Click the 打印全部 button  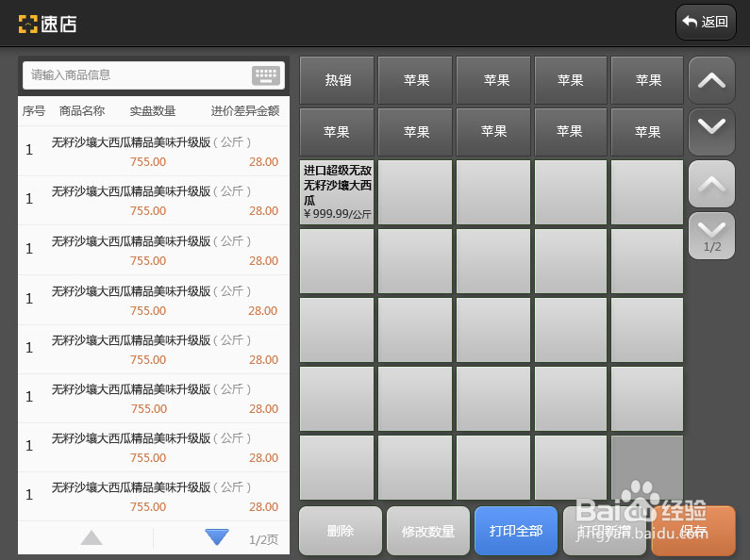click(516, 531)
